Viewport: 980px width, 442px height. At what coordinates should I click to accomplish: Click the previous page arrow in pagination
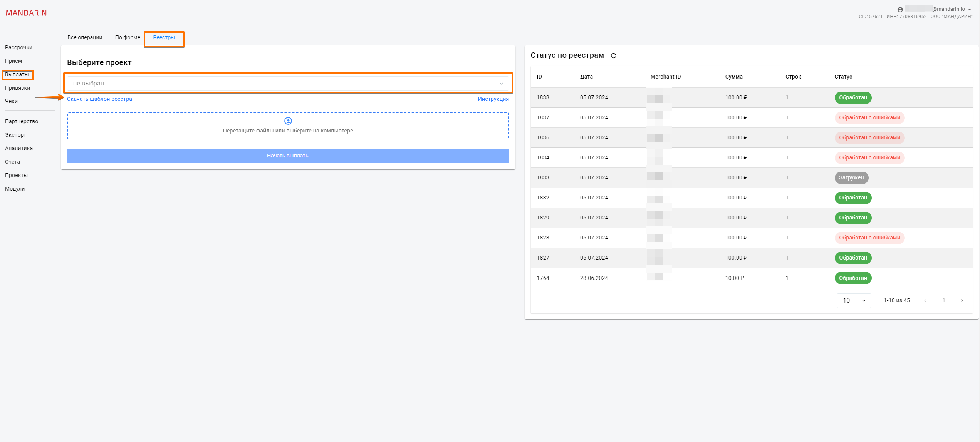point(925,301)
